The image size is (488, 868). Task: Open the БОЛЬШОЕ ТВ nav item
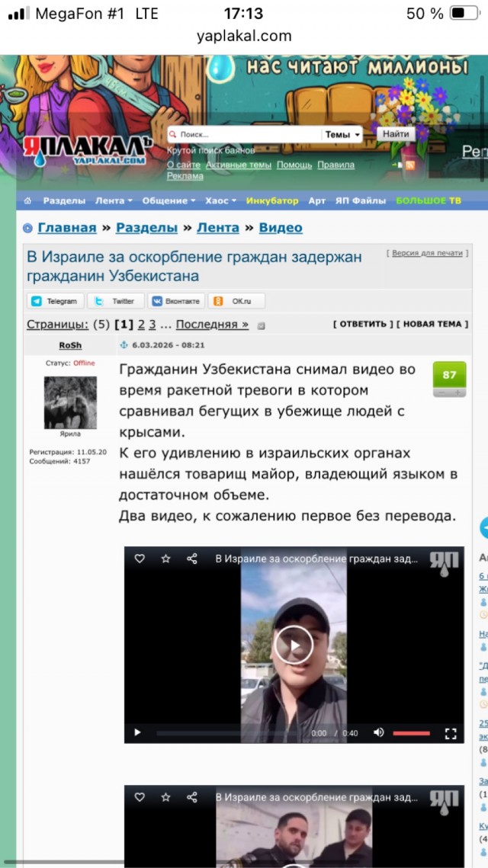[x=429, y=201]
